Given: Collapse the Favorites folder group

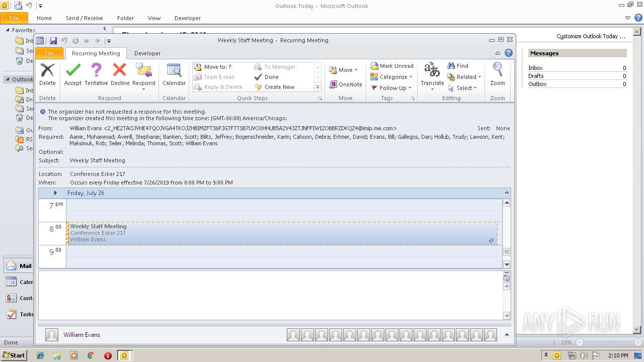Looking at the screenshot, I should click(x=8, y=30).
